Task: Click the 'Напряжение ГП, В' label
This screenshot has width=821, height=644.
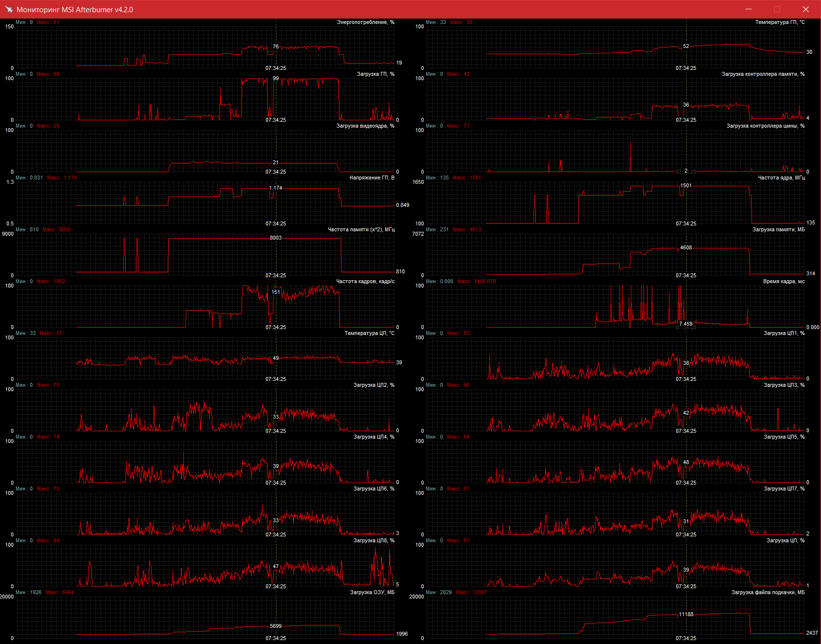Action: coord(372,178)
